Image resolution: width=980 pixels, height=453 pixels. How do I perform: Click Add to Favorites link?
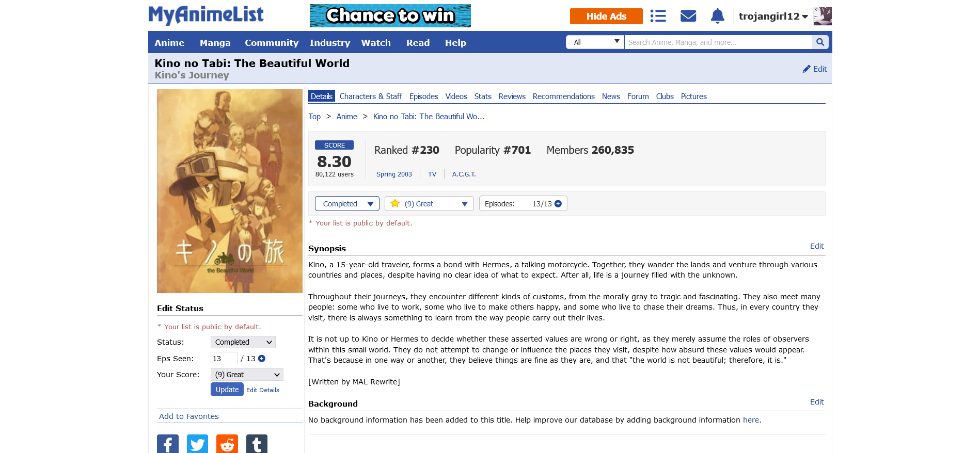(x=189, y=416)
